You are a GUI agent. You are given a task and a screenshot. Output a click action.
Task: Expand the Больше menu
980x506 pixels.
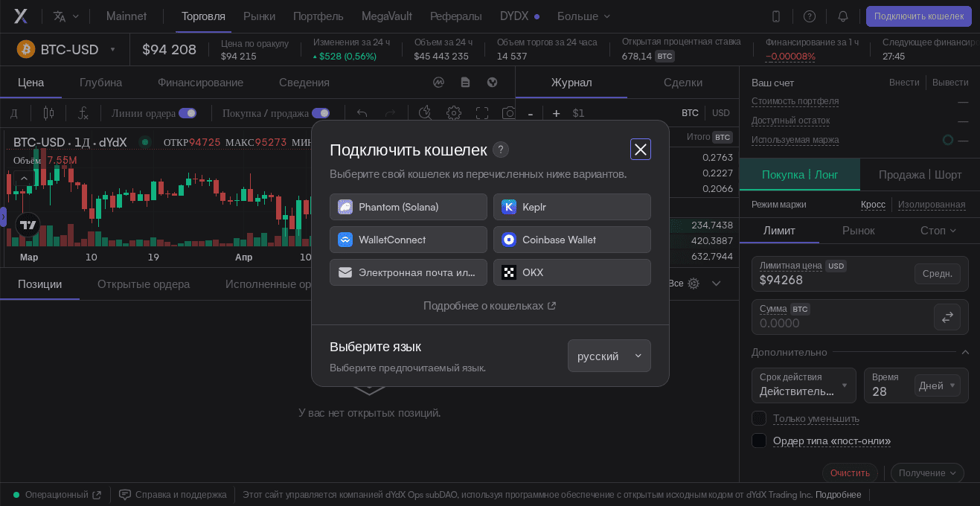pos(584,16)
